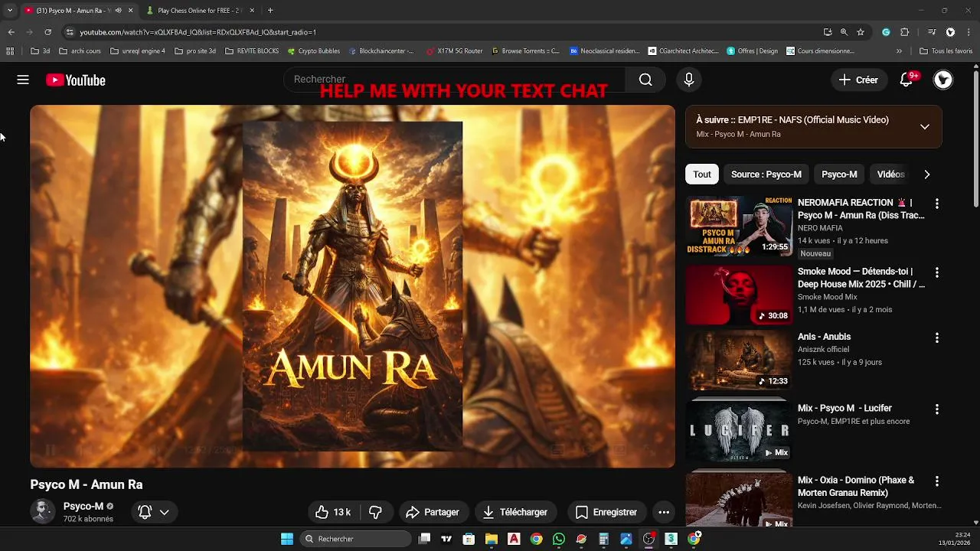Select the Source : Psyco-M chip
Screen dimensions: 980x551
coord(766,174)
